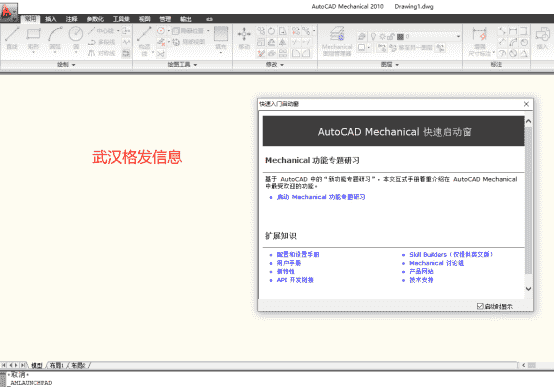Switch to the Output (输出) ribbon tab
Screen dimensions: 554x387
coord(185,19)
